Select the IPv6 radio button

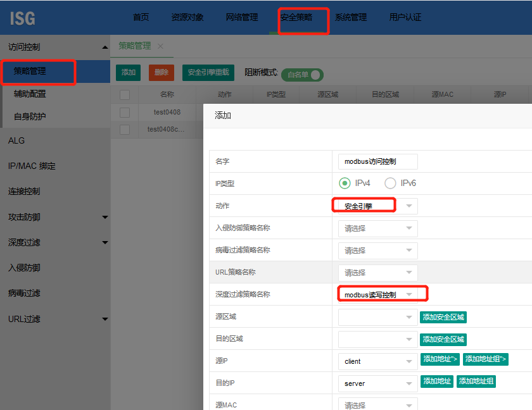point(391,183)
